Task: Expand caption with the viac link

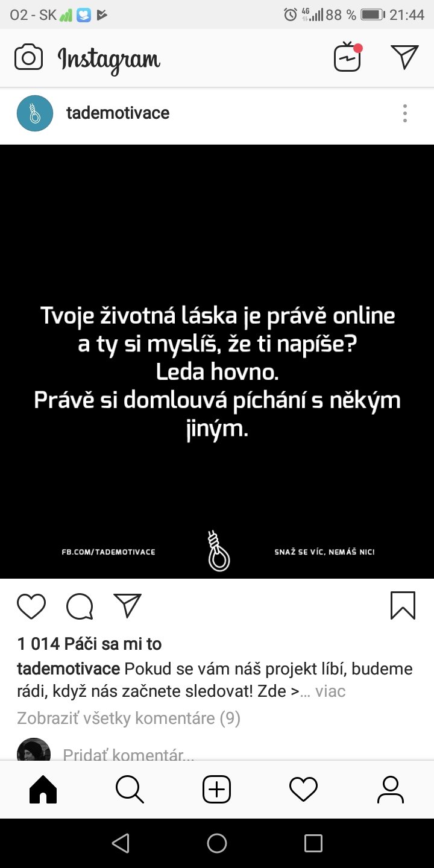Action: 330,691
